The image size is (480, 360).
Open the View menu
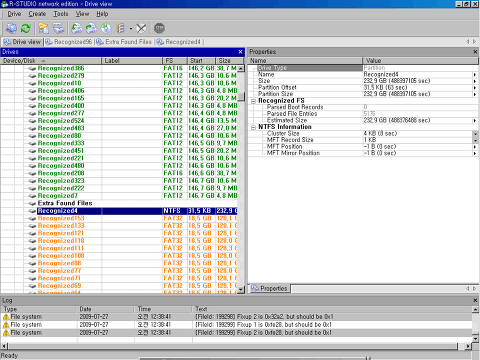82,14
